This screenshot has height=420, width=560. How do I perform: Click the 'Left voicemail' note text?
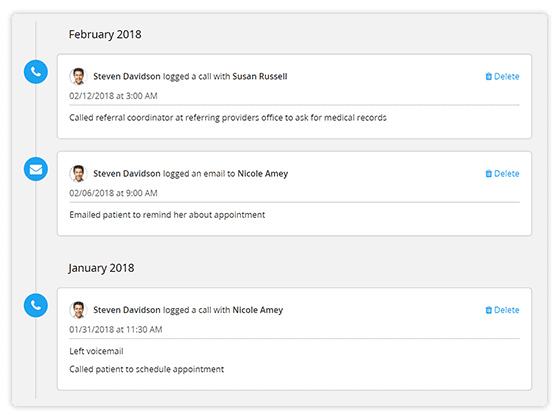(96, 351)
